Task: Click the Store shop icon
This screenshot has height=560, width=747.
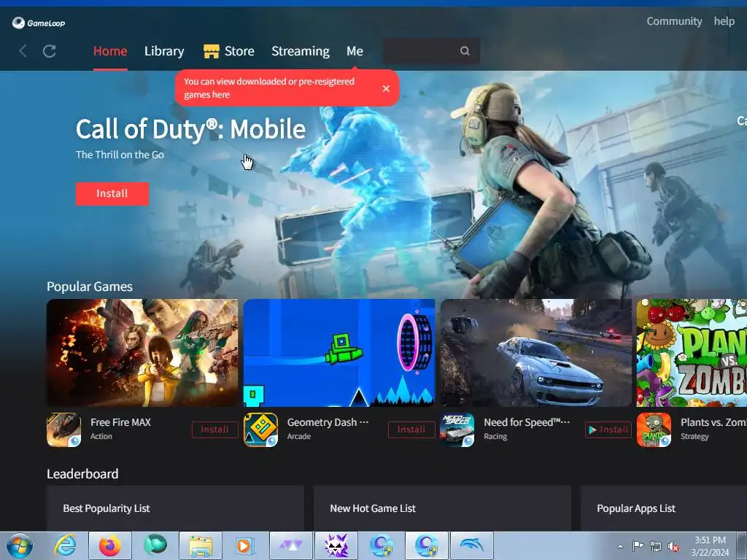Action: pos(211,51)
